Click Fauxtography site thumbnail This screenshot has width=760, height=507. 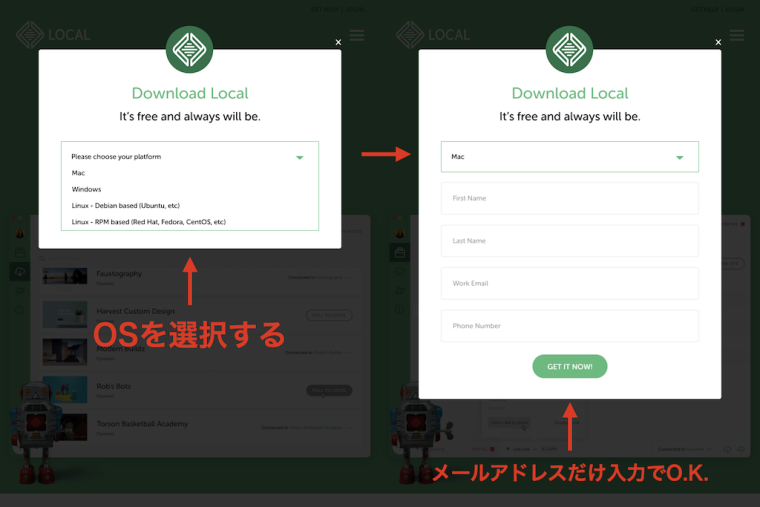coord(65,276)
